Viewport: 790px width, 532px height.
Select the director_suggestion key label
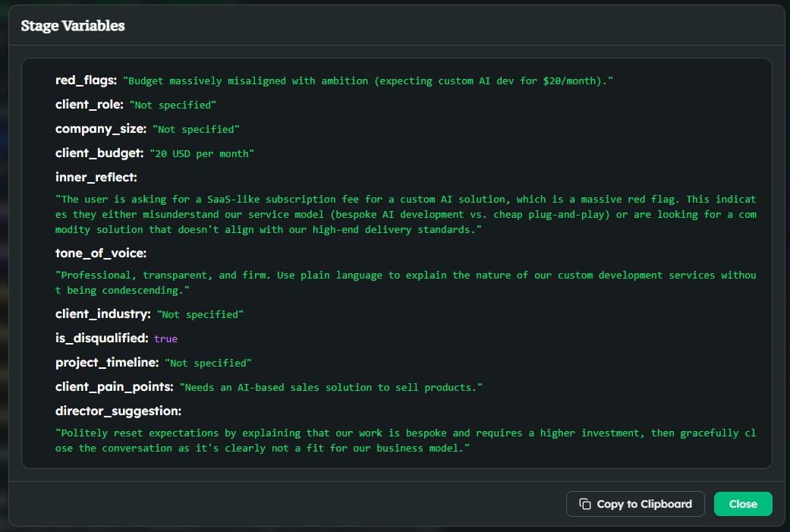point(118,411)
